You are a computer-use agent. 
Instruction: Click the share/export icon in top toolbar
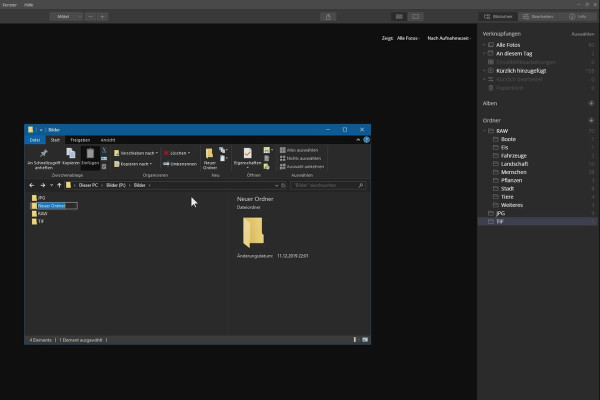pos(328,16)
